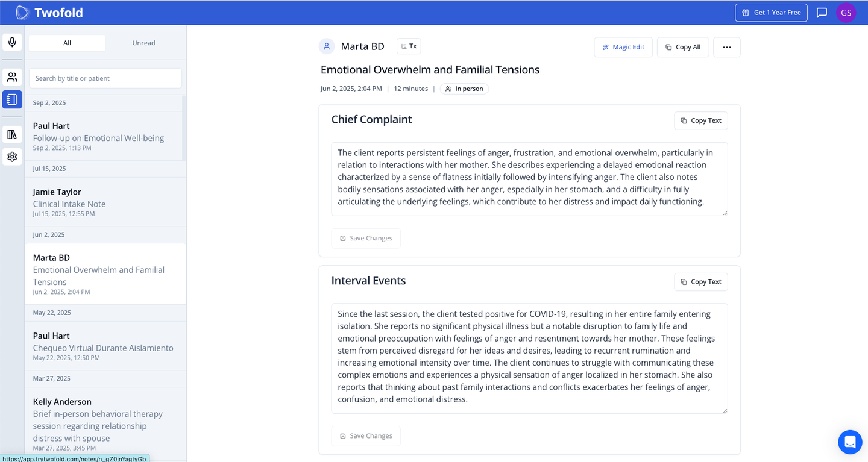Click Copy All button
The height and width of the screenshot is (462, 868).
(683, 47)
